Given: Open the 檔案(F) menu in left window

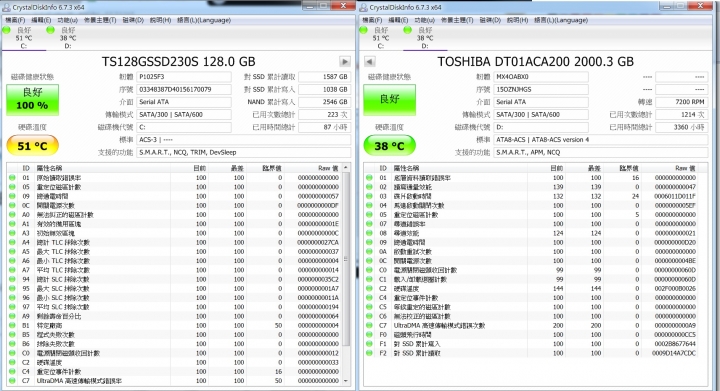Looking at the screenshot, I should coord(15,20).
